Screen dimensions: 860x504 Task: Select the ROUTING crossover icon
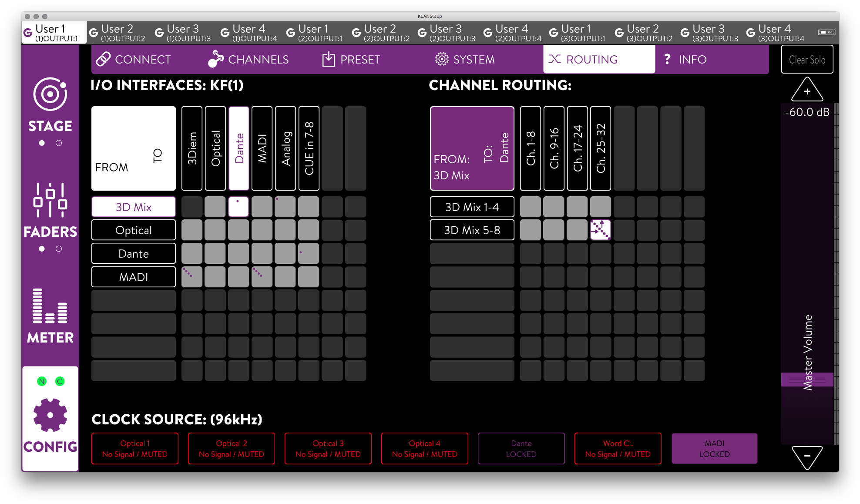(x=554, y=59)
